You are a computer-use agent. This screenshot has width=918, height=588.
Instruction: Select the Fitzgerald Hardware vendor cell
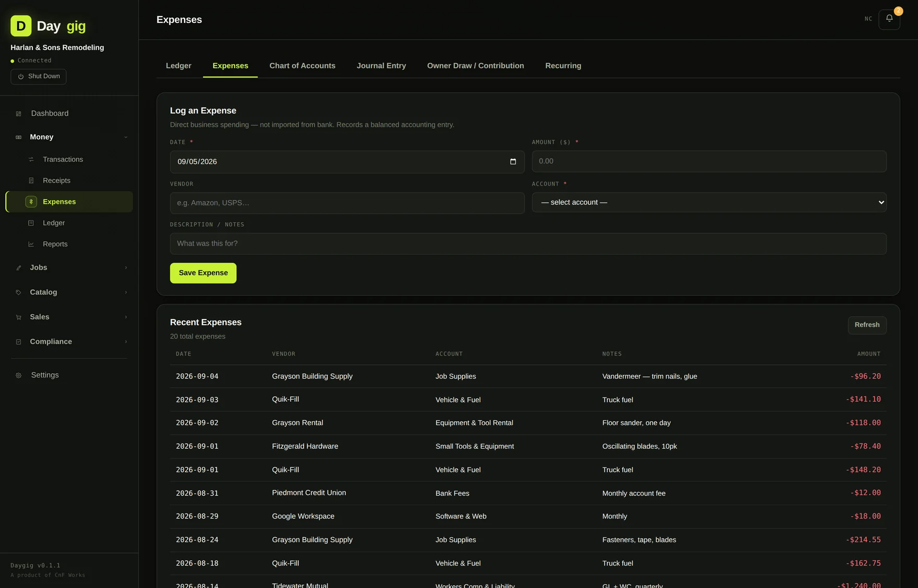pos(305,446)
